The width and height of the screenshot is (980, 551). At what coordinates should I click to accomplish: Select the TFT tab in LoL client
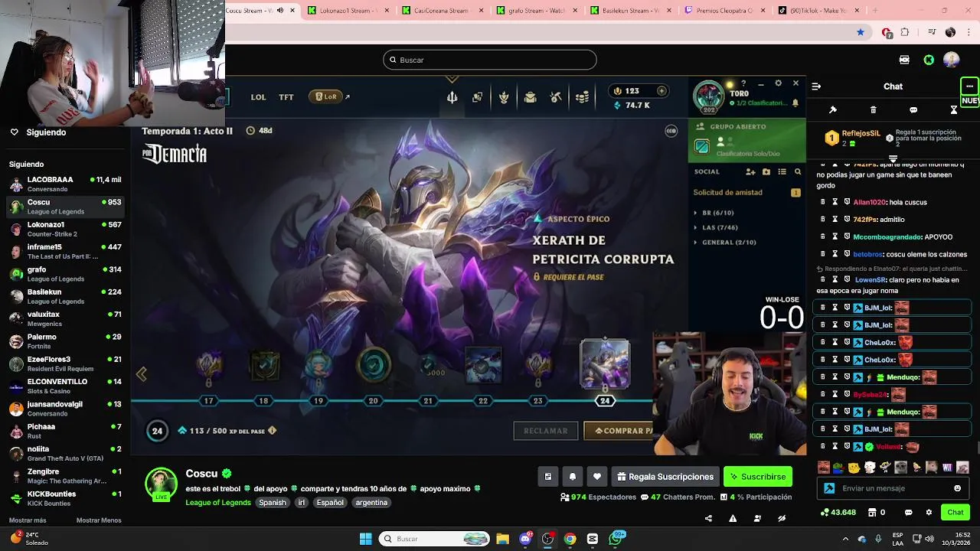click(286, 97)
